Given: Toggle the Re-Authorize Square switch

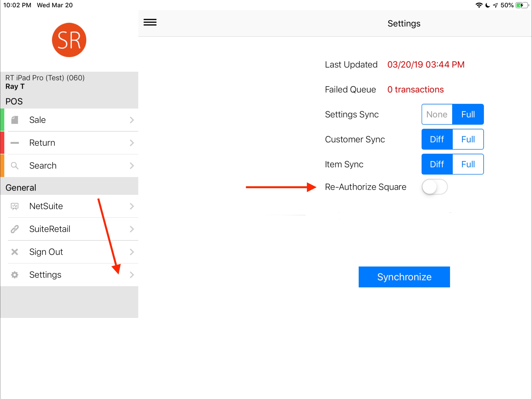Looking at the screenshot, I should [434, 187].
